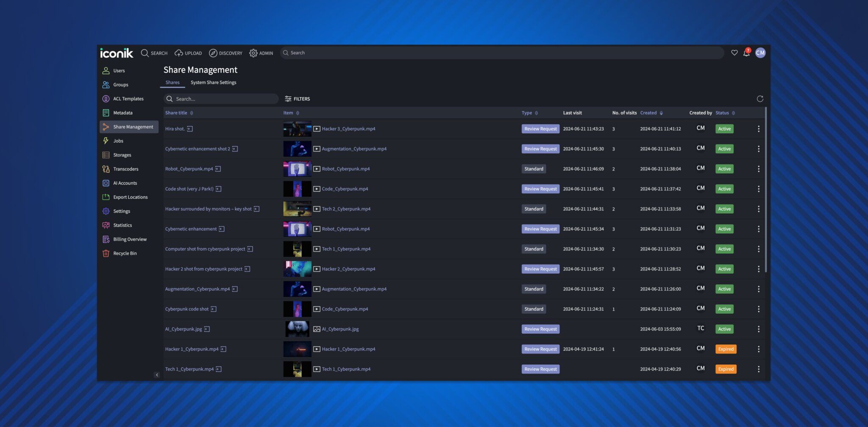
Task: Click the table vertical scrollbar
Action: (766, 190)
